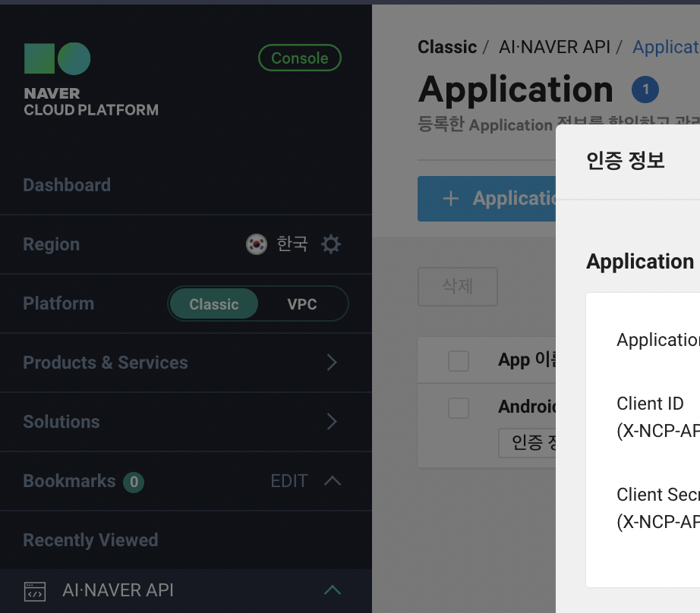Click the Application breadcrumb link
This screenshot has height=613, width=700.
click(x=666, y=47)
